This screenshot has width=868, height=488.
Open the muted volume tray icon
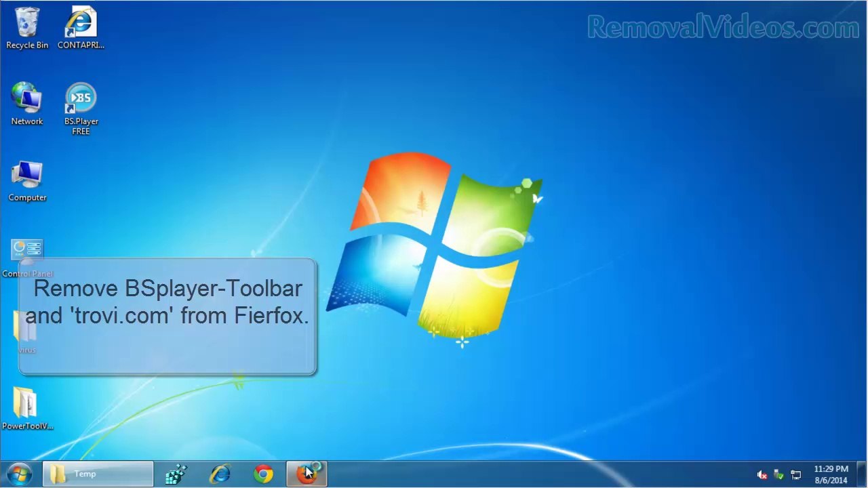point(762,474)
